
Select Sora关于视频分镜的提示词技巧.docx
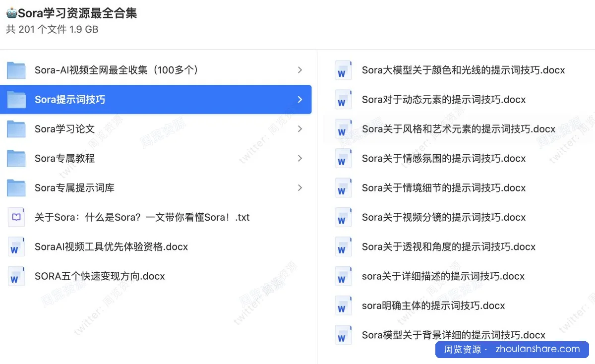tap(444, 217)
